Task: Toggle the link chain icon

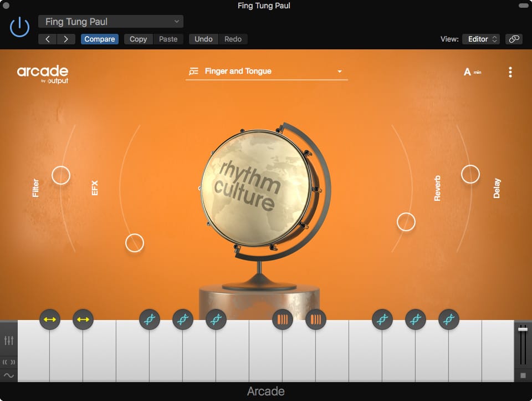Action: click(514, 39)
